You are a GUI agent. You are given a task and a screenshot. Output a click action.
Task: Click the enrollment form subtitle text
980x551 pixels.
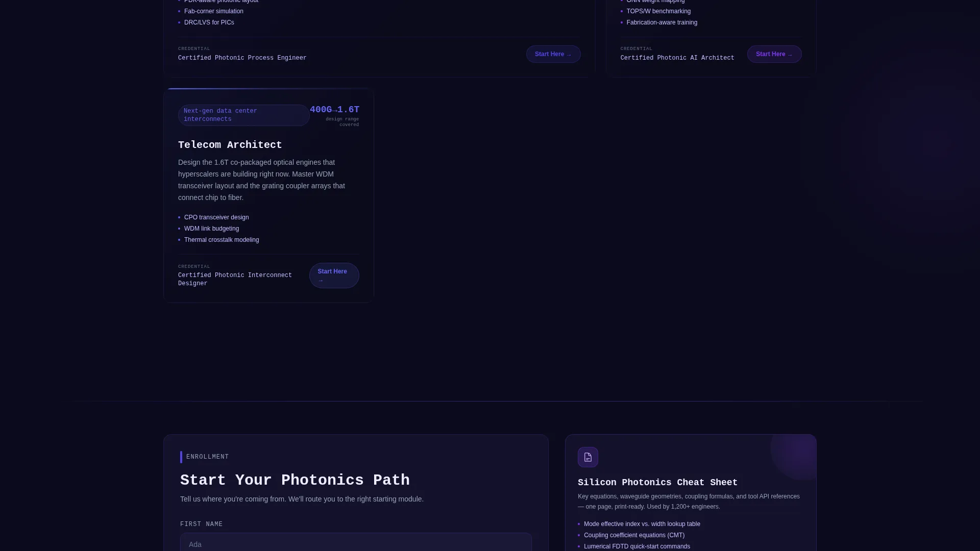[x=302, y=499]
